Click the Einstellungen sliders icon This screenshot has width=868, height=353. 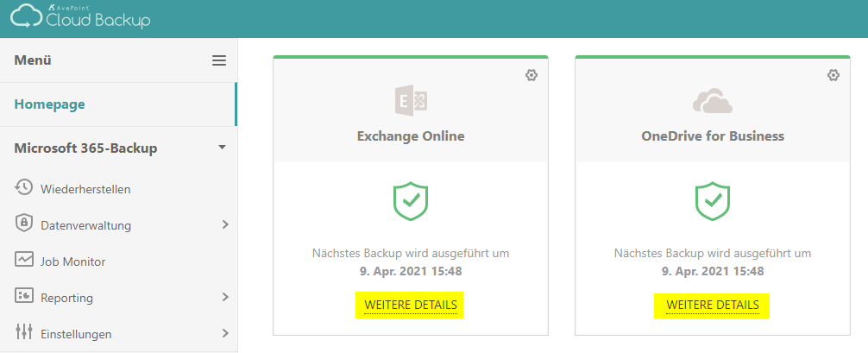tap(24, 332)
